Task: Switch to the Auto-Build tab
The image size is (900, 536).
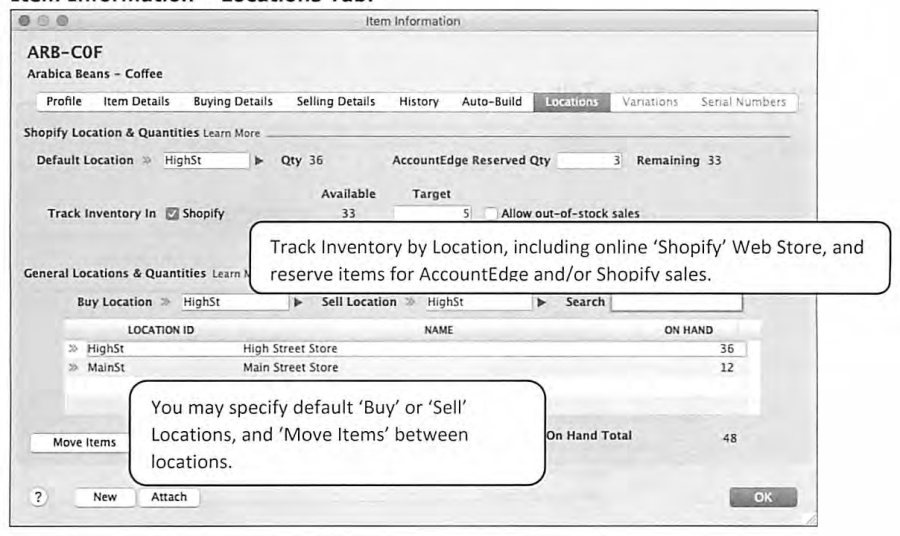Action: 492,102
